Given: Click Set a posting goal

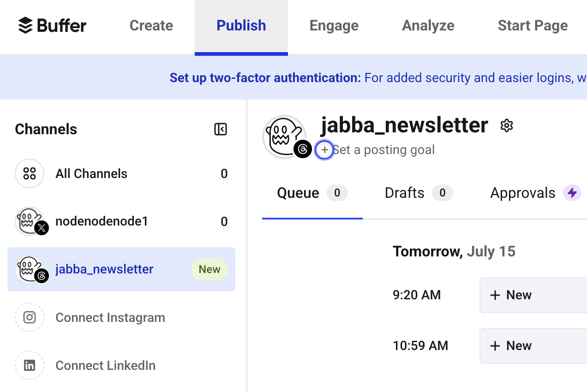Looking at the screenshot, I should 383,150.
